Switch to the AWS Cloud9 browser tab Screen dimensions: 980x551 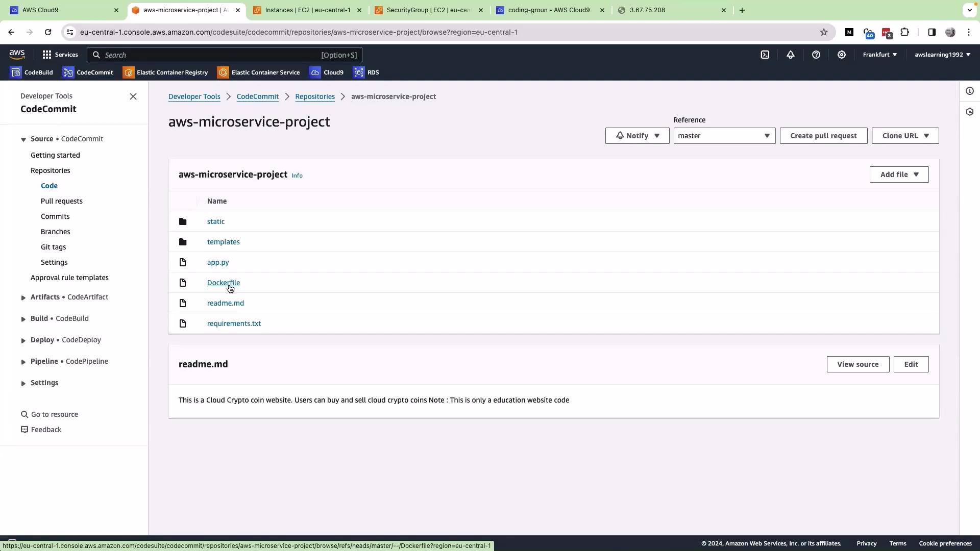[x=64, y=10]
